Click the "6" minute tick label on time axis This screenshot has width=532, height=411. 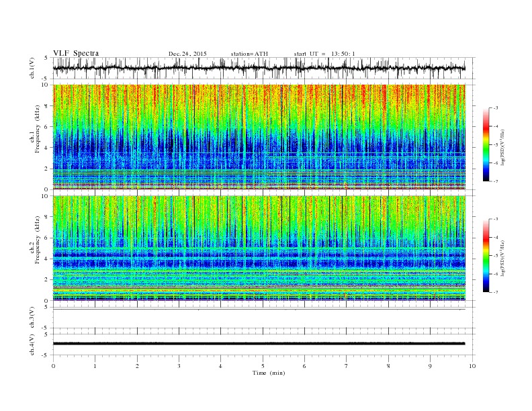[304, 366]
